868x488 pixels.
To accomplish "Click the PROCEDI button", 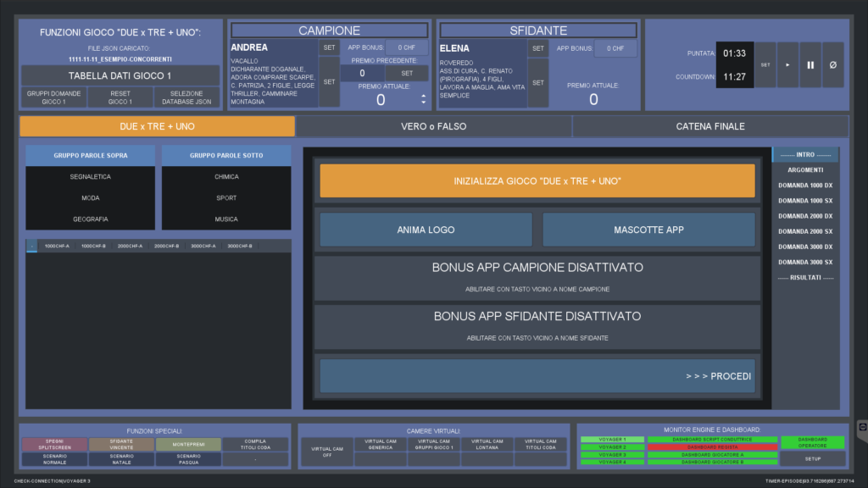I will point(537,375).
